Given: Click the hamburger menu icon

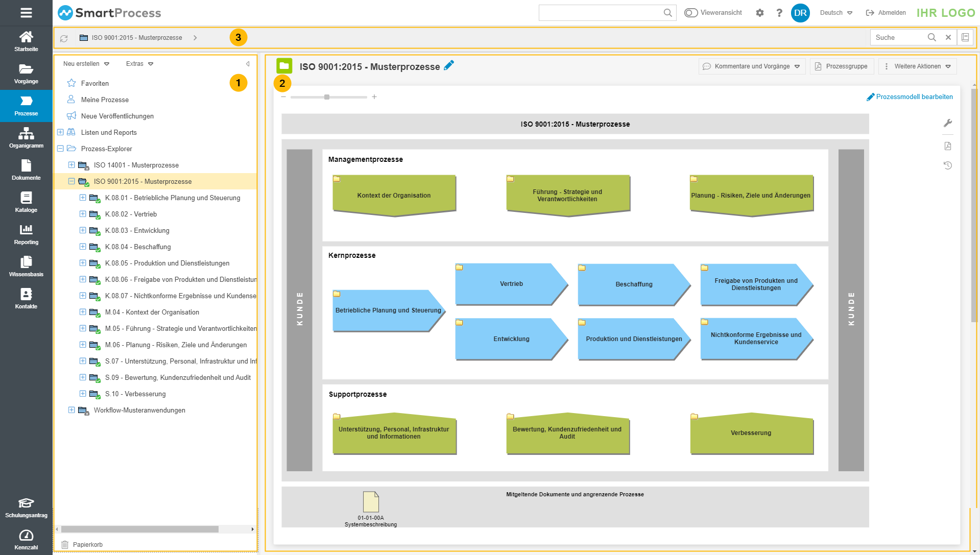Looking at the screenshot, I should pos(26,13).
